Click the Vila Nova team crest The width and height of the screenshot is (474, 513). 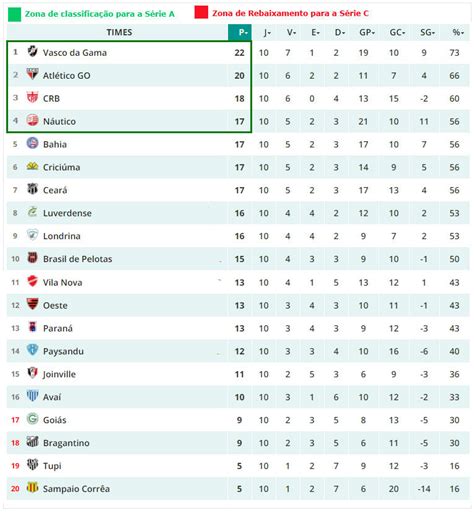click(32, 281)
